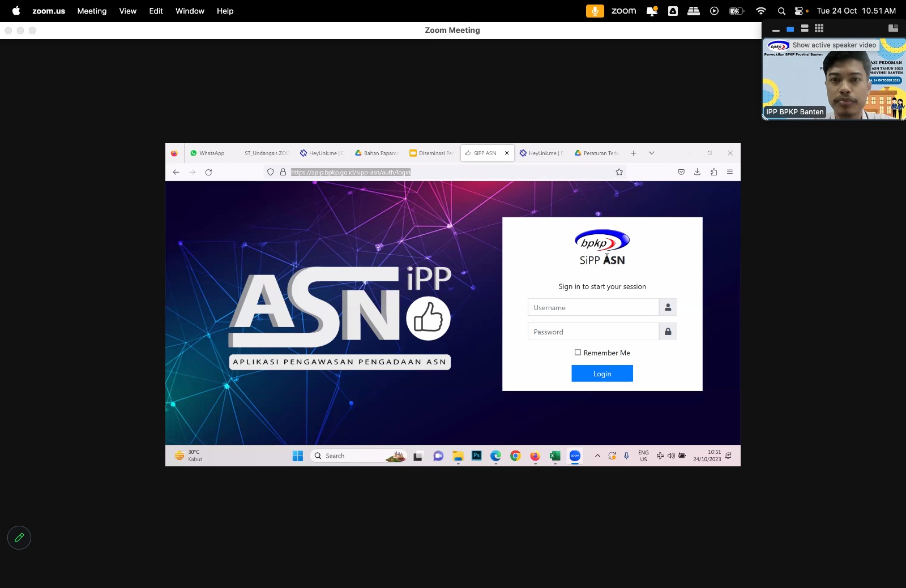Expand the browser list-all-tabs chevron
This screenshot has height=588, width=906.
651,153
